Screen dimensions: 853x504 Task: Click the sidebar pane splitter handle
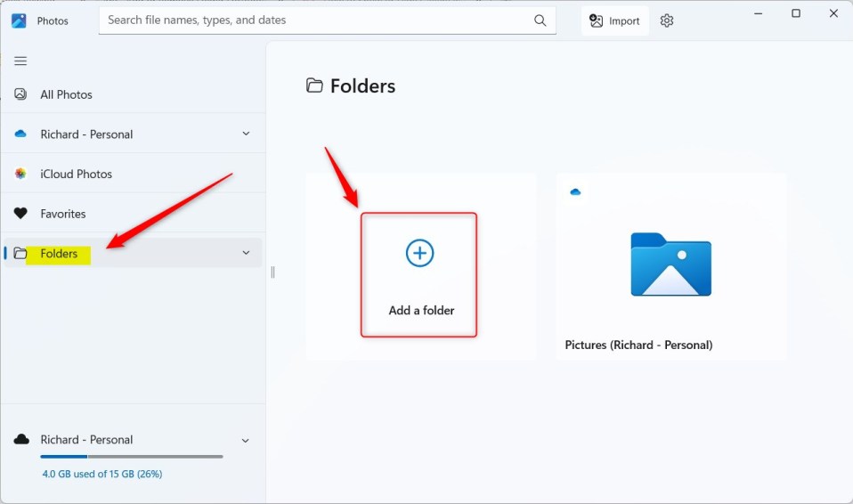[x=272, y=272]
